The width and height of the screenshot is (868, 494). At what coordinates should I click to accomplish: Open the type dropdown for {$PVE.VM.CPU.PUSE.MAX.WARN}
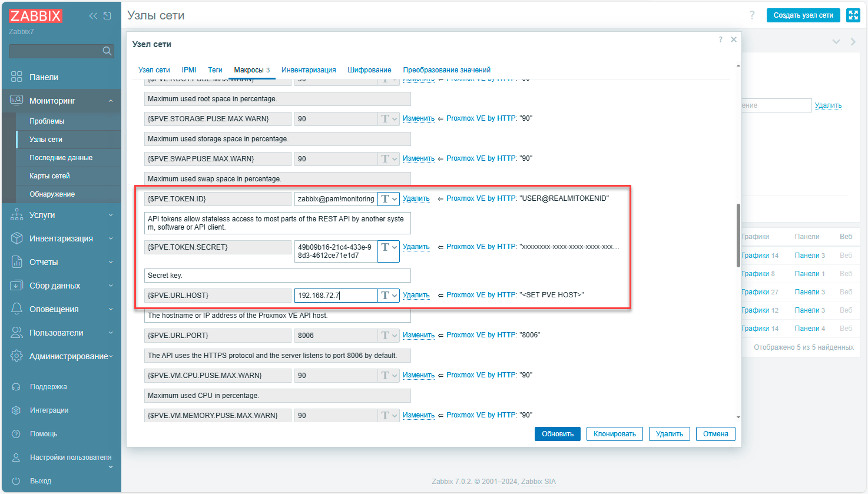[389, 376]
